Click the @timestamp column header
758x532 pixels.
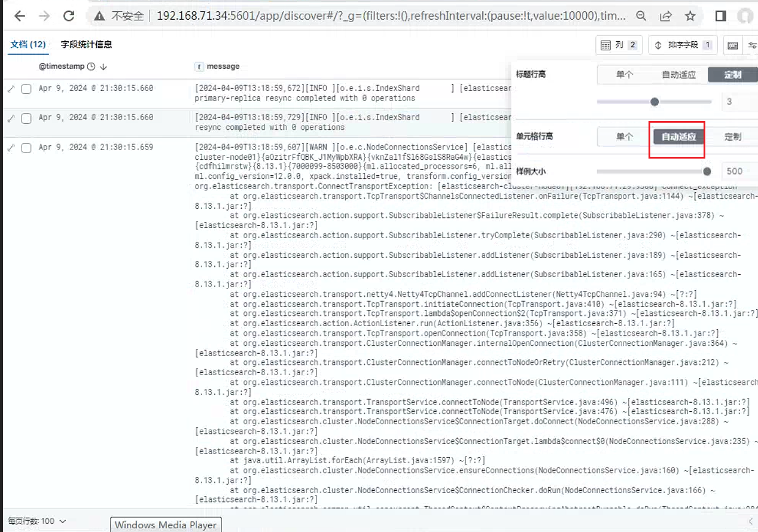click(x=62, y=66)
